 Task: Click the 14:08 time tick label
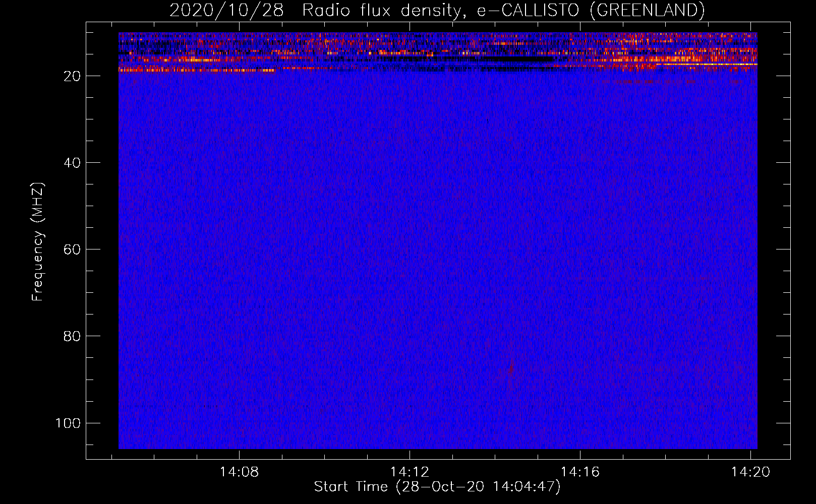coord(239,472)
